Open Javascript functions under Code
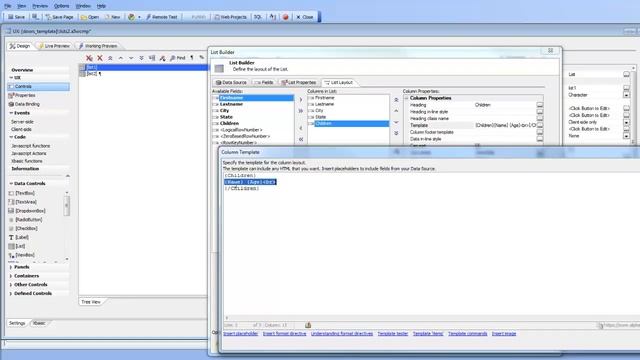640x360 pixels. (x=31, y=146)
